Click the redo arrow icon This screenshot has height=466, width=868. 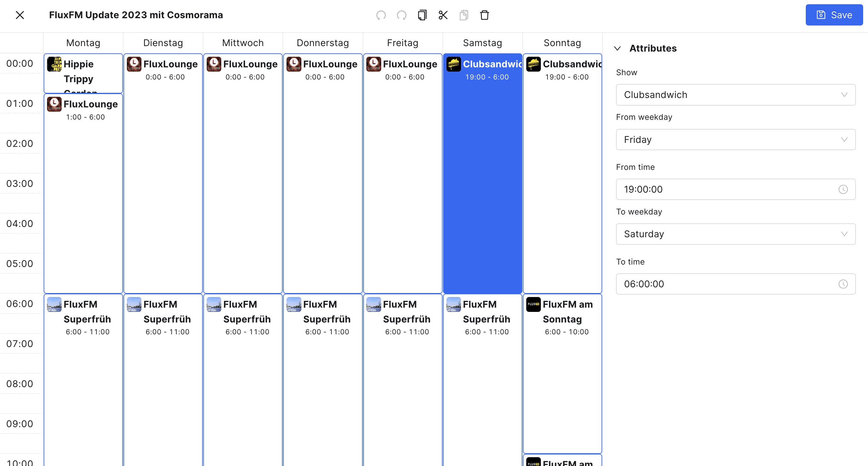[x=402, y=15]
